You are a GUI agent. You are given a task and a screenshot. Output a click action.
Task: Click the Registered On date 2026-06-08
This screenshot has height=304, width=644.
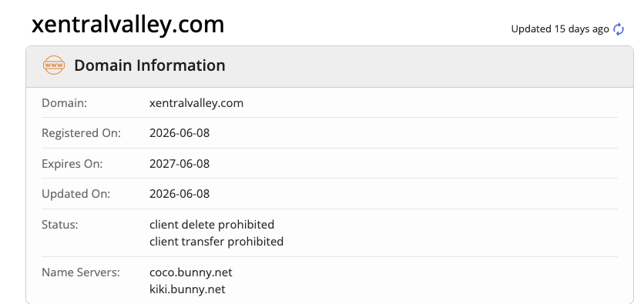(179, 133)
